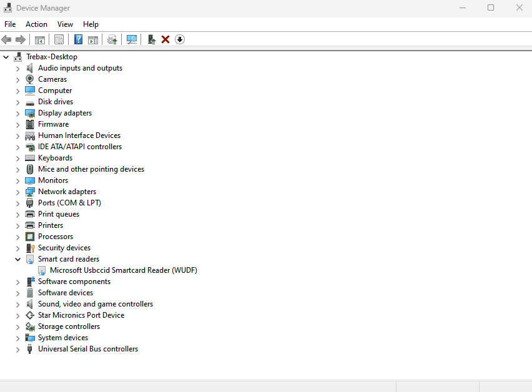Select Microsoft Usbccid Smartcard Reader (WUDF)
This screenshot has width=532, height=392.
[123, 270]
